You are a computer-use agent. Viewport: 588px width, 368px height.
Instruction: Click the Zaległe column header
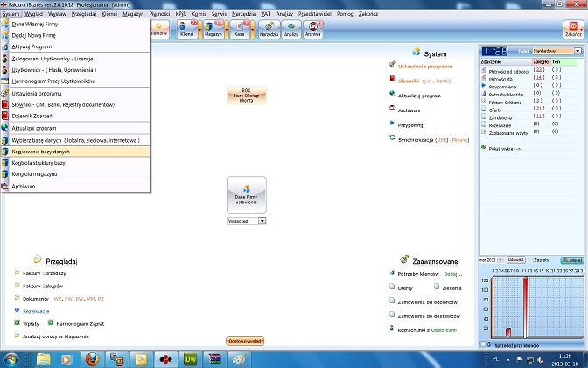pyautogui.click(x=541, y=62)
